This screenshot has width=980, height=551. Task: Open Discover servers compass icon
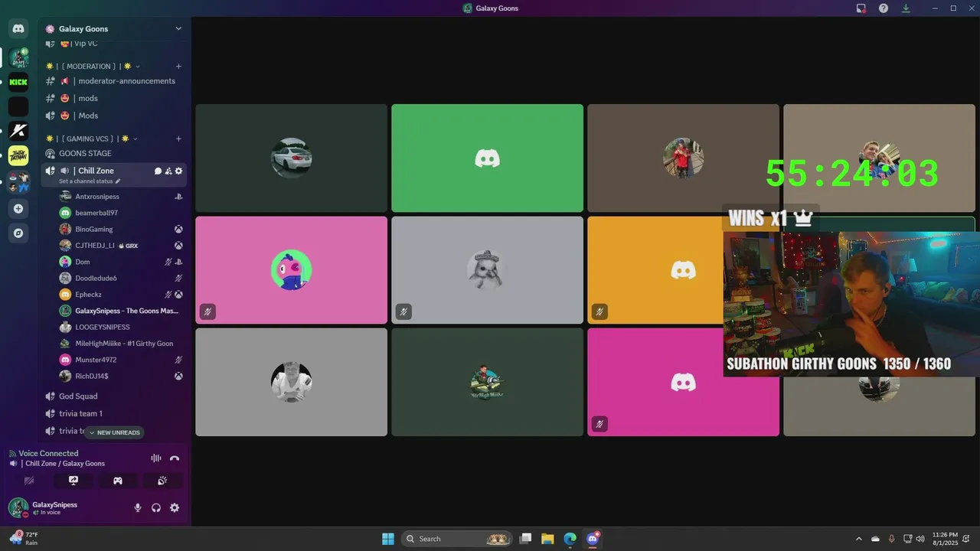(x=18, y=233)
